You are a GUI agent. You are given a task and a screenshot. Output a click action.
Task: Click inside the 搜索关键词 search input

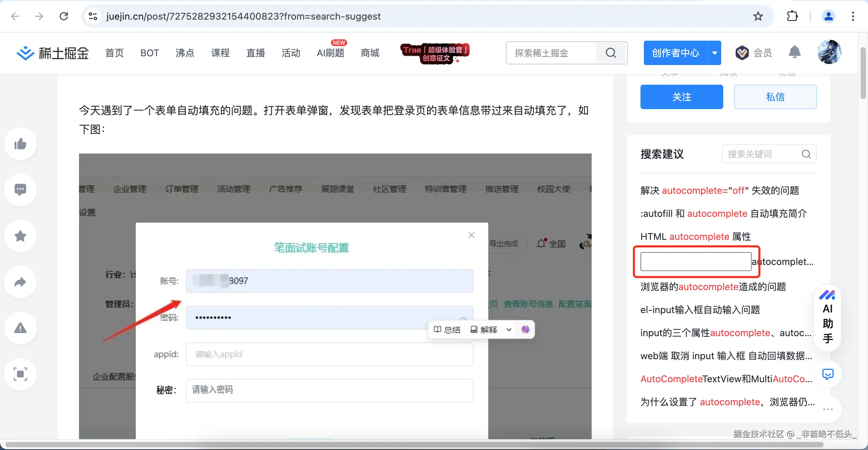click(763, 154)
